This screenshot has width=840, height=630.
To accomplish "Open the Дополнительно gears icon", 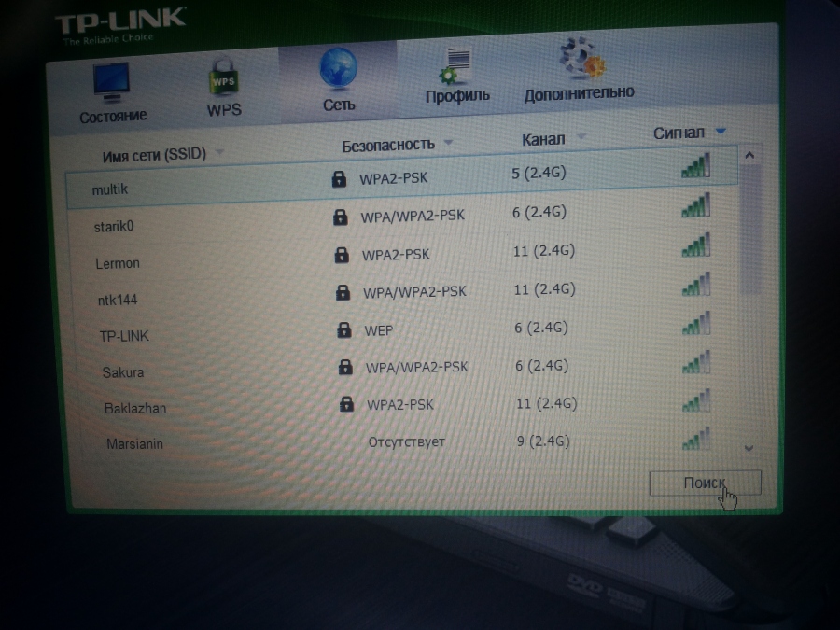I will click(582, 58).
